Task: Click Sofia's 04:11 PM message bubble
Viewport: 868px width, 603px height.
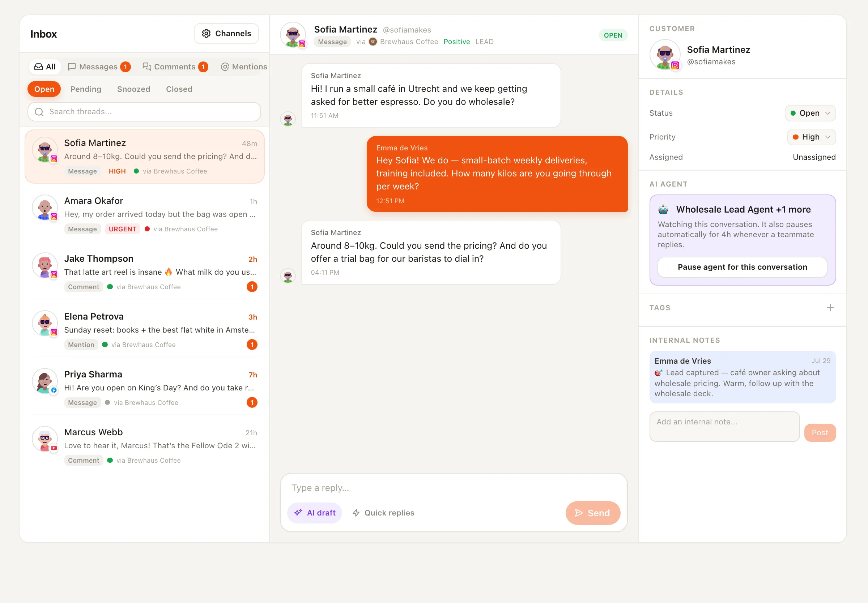Action: [x=431, y=252]
